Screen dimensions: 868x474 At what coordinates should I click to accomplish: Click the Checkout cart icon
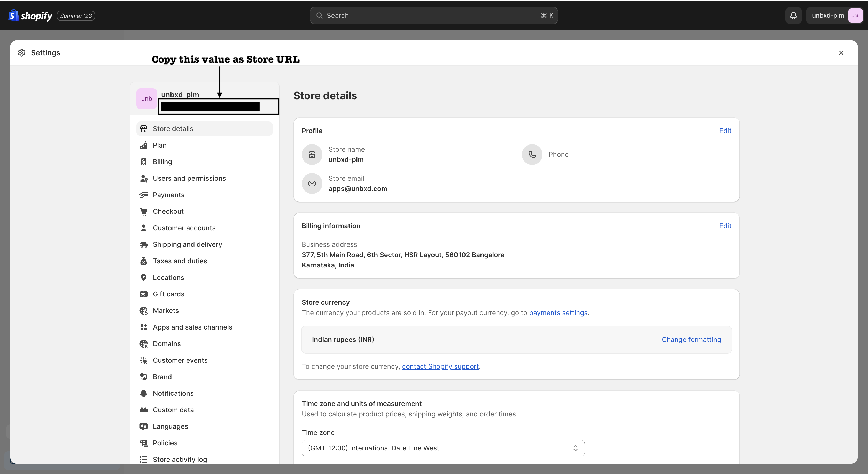pos(144,211)
